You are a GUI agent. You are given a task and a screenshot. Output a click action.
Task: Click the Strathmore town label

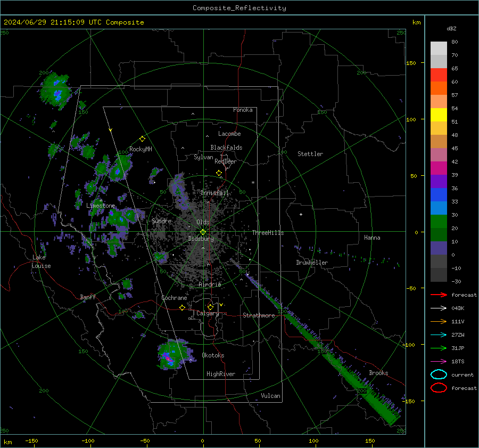coord(259,315)
